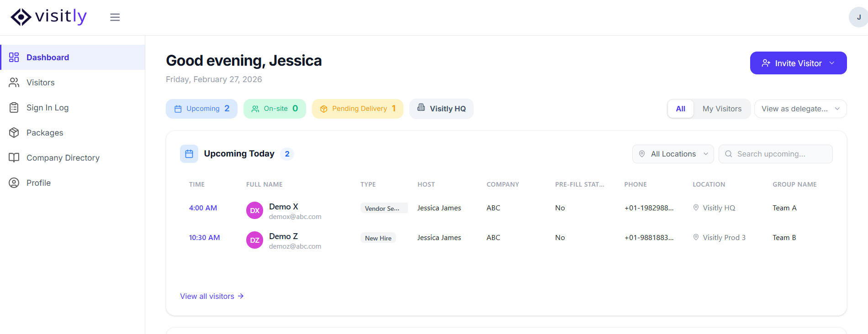Click 4:00 AM time entry
This screenshot has height=334, width=868.
click(x=203, y=208)
